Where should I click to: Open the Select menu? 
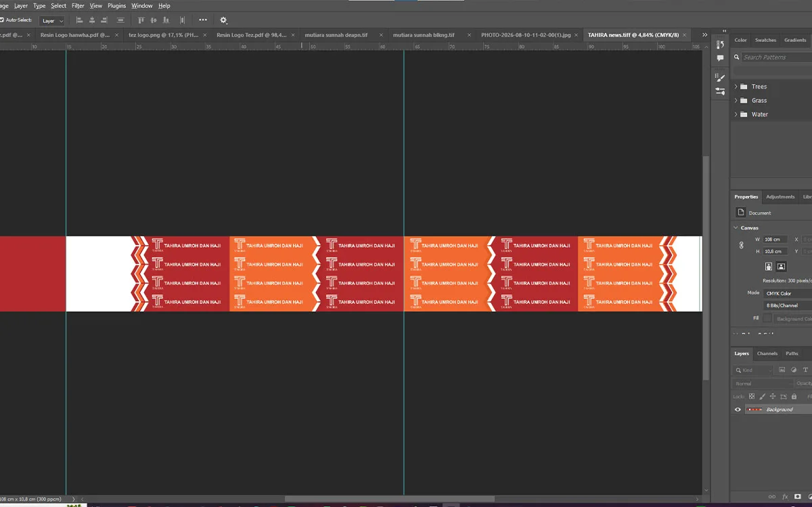point(59,5)
